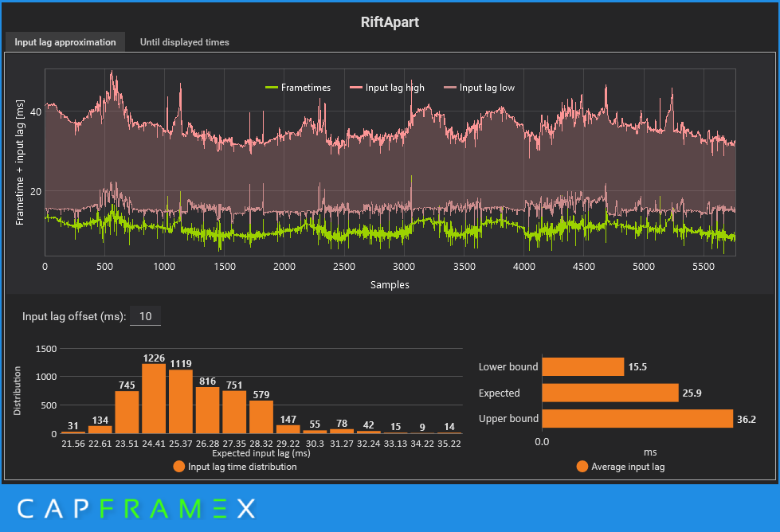Select the histogram bar labeled 1119
The image size is (780, 532).
click(x=180, y=402)
